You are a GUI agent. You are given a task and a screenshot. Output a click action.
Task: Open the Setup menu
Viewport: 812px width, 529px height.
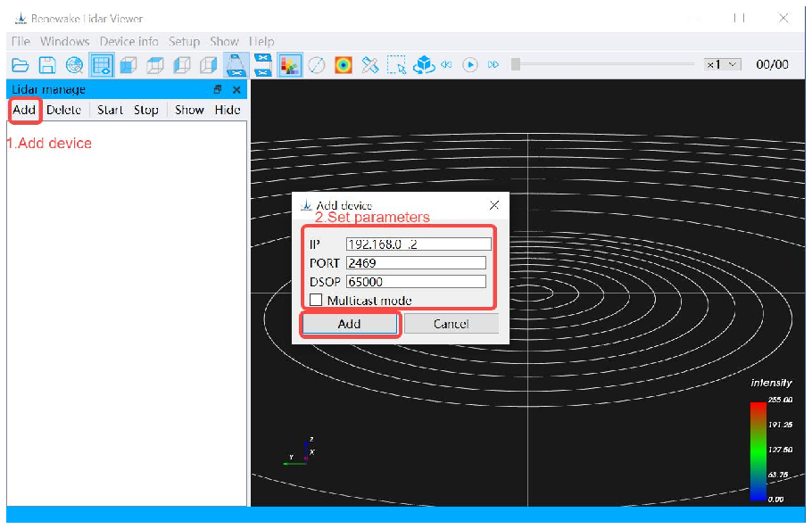(x=184, y=41)
